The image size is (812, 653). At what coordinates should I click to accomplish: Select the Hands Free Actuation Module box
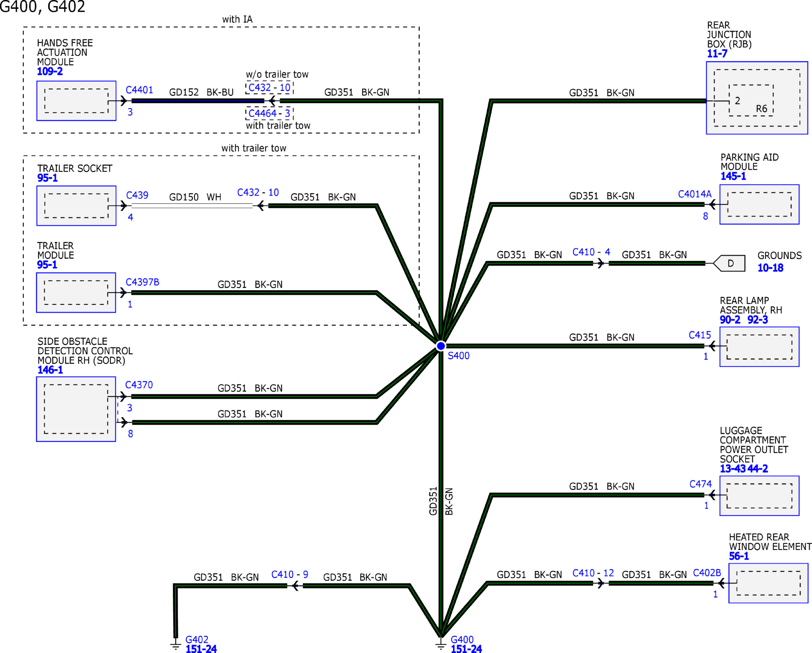pyautogui.click(x=76, y=101)
